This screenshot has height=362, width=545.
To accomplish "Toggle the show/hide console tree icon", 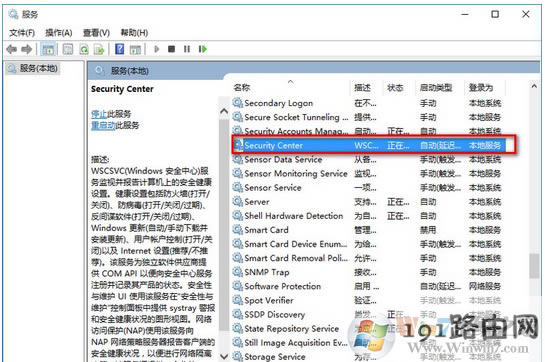I will 48,49.
